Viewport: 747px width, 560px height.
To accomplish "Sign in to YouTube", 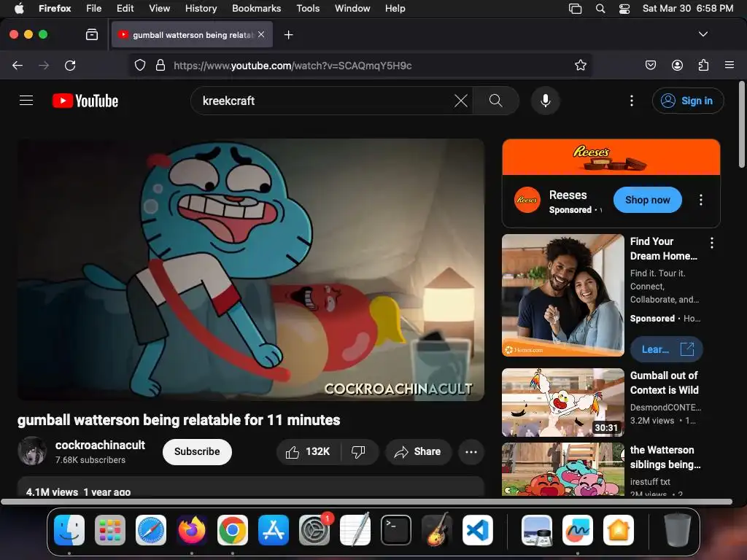I will [x=688, y=101].
